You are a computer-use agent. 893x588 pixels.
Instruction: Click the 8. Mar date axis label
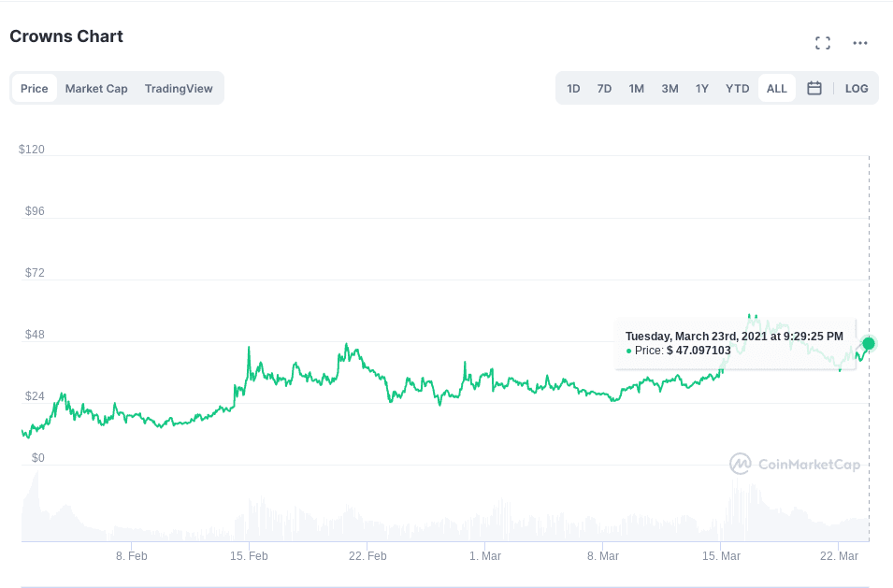click(603, 555)
